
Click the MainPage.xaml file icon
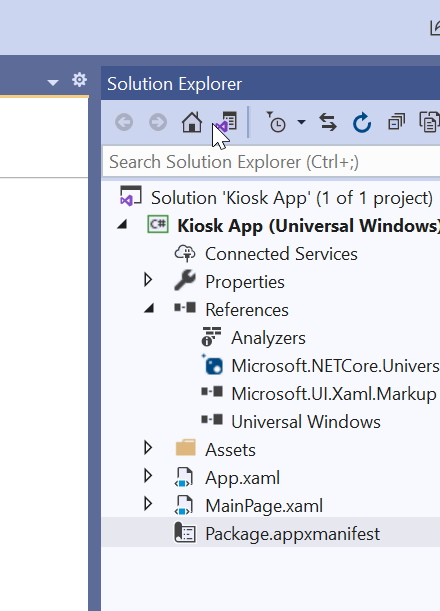tap(184, 505)
